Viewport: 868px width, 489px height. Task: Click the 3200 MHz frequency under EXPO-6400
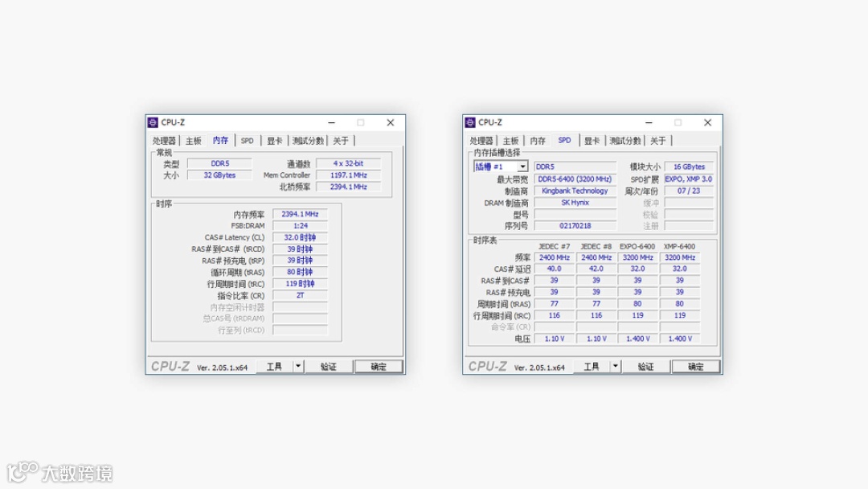point(637,257)
